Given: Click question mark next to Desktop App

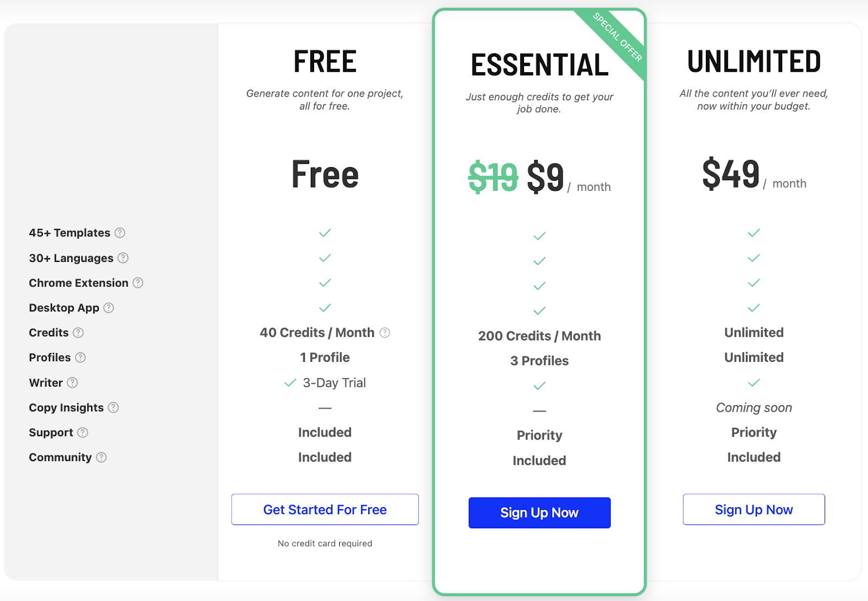Looking at the screenshot, I should click(x=108, y=308).
